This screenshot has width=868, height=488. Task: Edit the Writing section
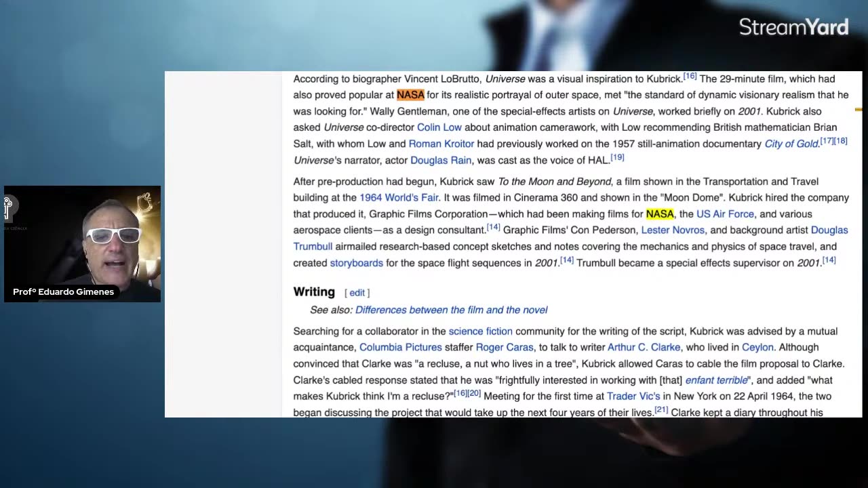tap(357, 293)
